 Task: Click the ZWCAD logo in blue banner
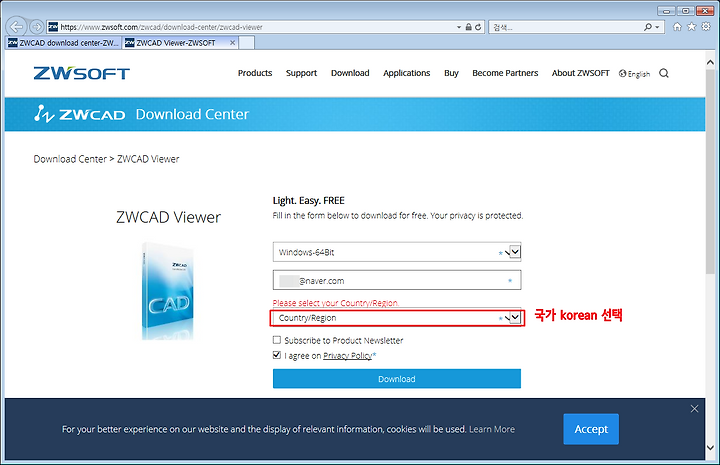(79, 114)
